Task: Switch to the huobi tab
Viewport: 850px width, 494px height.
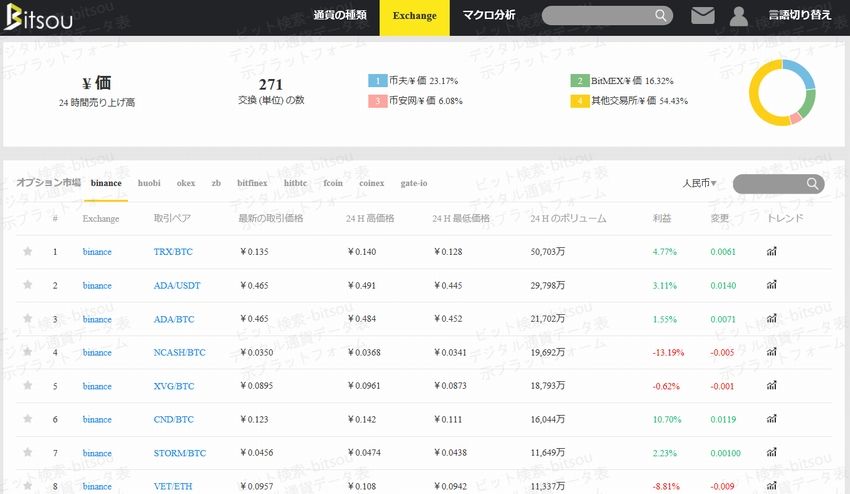Action: point(149,183)
